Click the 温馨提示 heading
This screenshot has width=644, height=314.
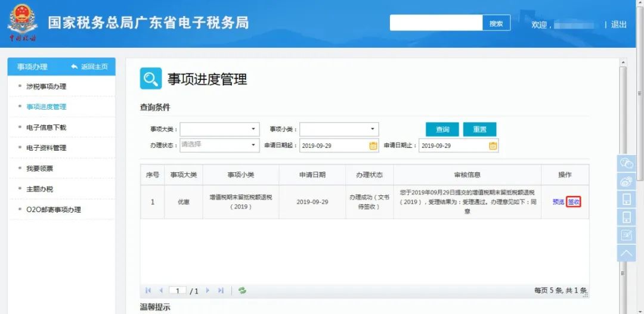[x=155, y=307]
